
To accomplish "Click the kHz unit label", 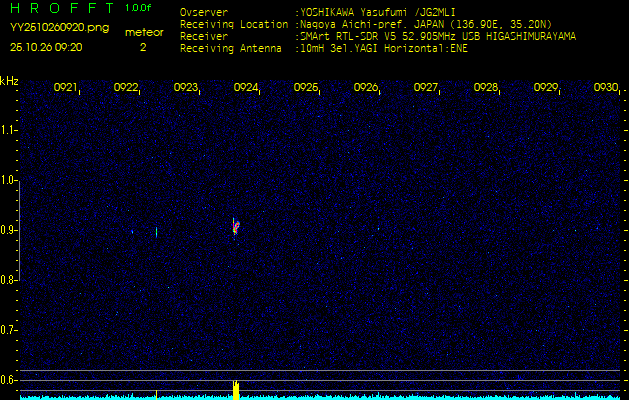I will click(x=10, y=81).
